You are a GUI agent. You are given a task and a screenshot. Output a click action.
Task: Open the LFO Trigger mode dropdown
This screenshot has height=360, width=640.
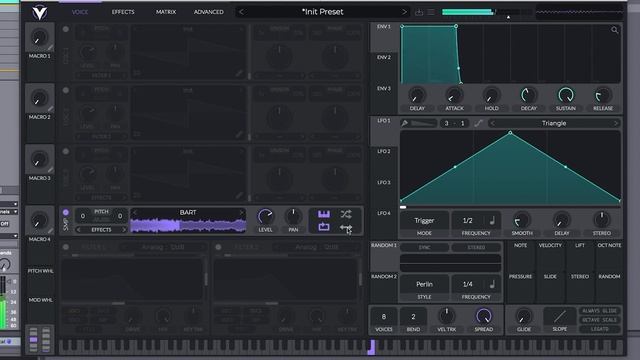click(x=424, y=220)
